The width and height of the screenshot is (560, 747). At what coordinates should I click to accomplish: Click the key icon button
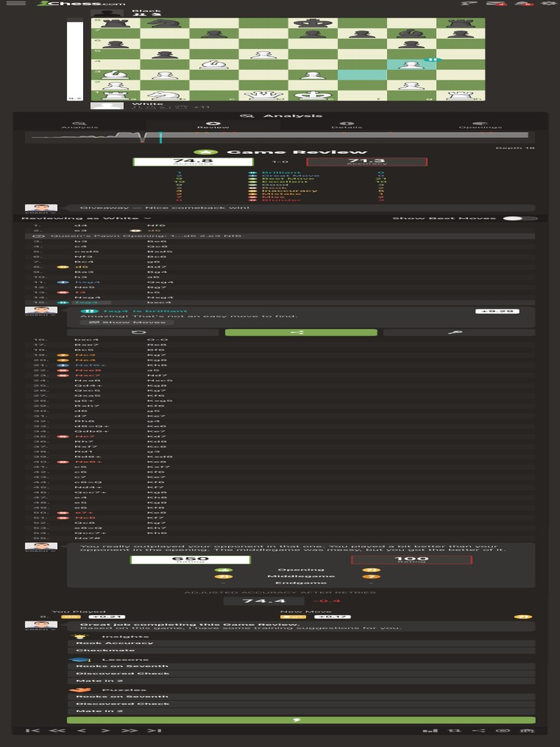[x=459, y=332]
